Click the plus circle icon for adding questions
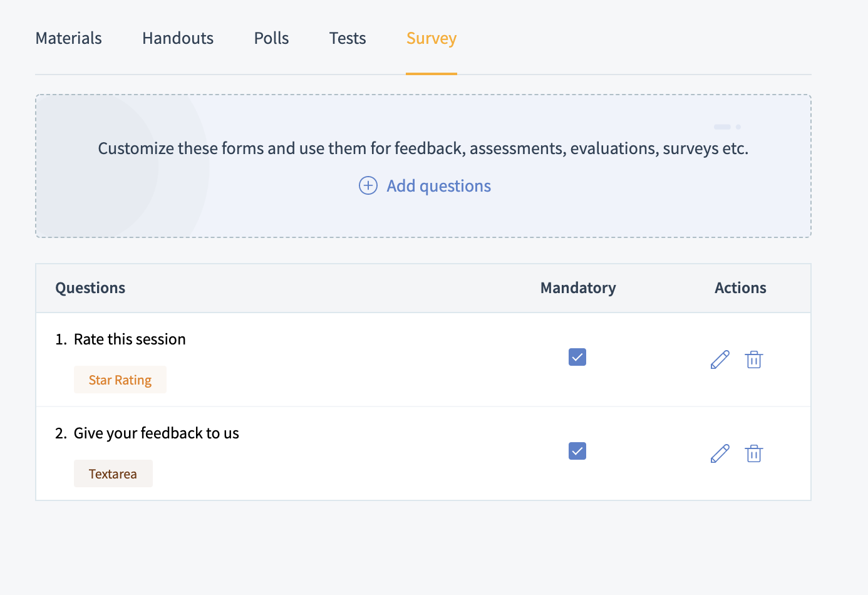Viewport: 868px width, 595px height. [368, 185]
